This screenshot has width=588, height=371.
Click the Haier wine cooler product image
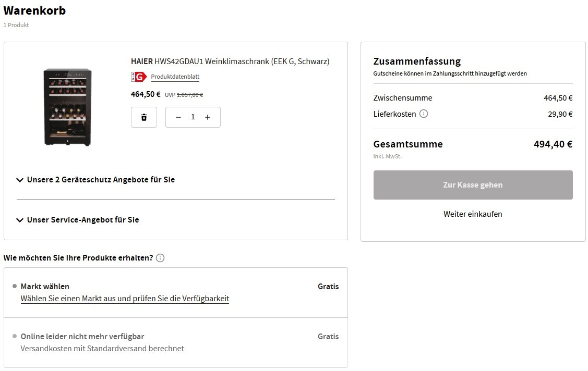point(67,107)
